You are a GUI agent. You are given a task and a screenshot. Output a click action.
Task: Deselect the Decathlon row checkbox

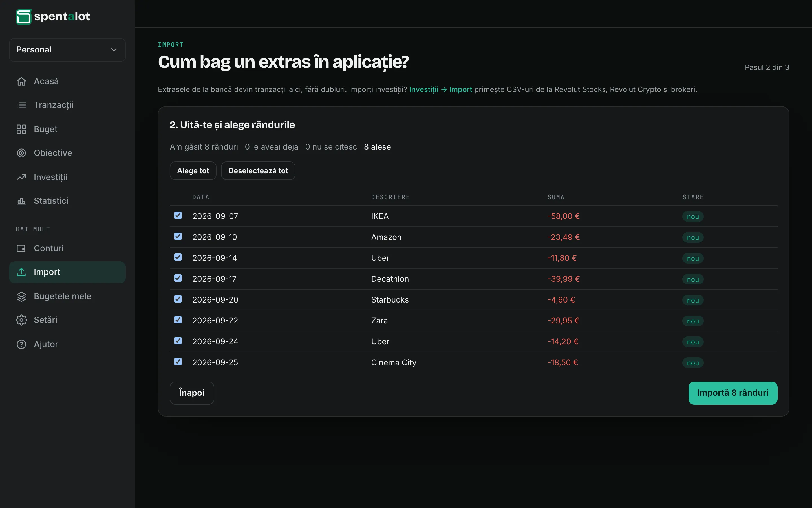point(178,278)
